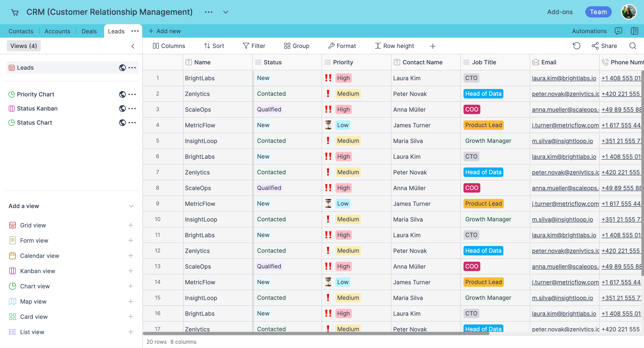The width and height of the screenshot is (644, 348).
Task: Toggle sharing globe on Status Kanban view
Action: click(x=122, y=108)
